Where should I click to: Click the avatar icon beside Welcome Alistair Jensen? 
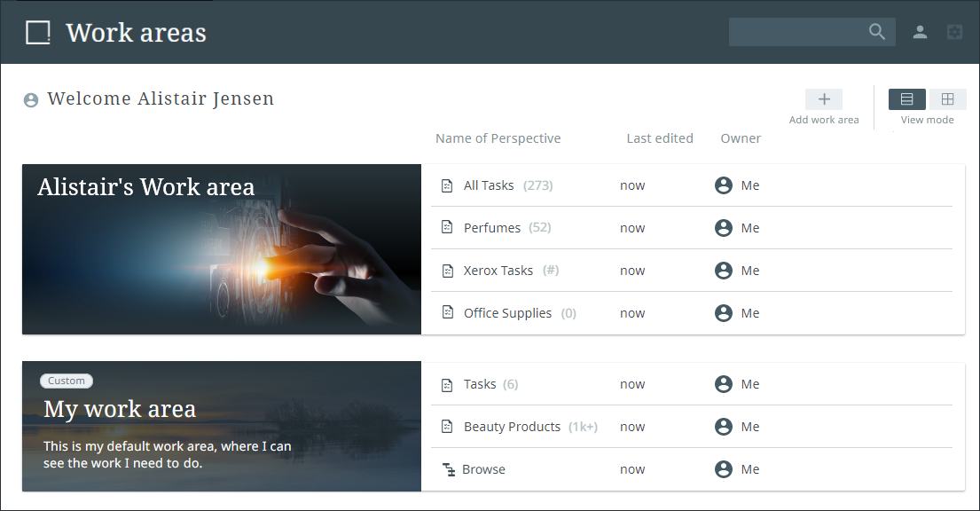tap(31, 100)
